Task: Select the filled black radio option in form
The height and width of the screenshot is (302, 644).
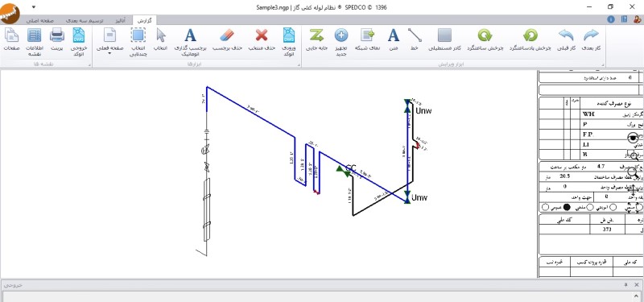Action: pos(567,208)
